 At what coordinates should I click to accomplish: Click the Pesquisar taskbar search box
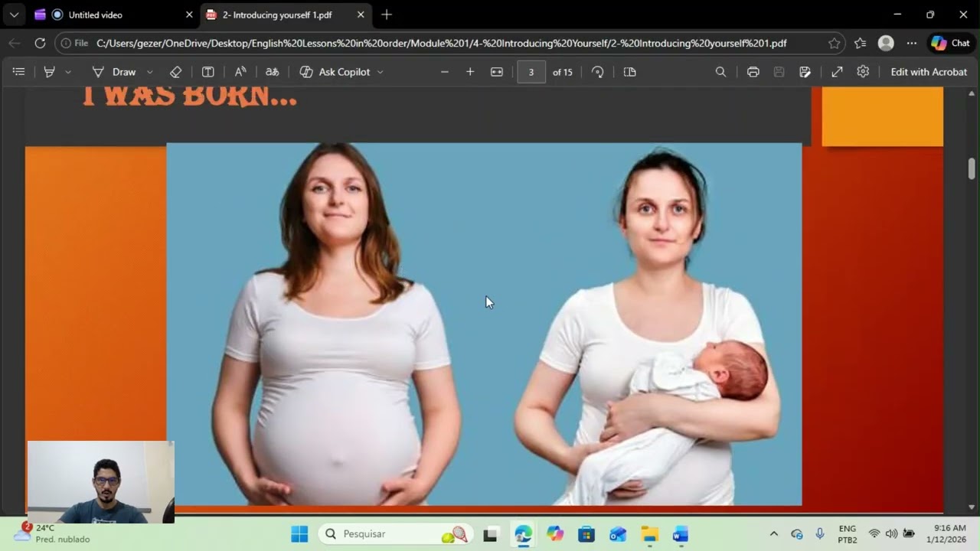pos(396,534)
